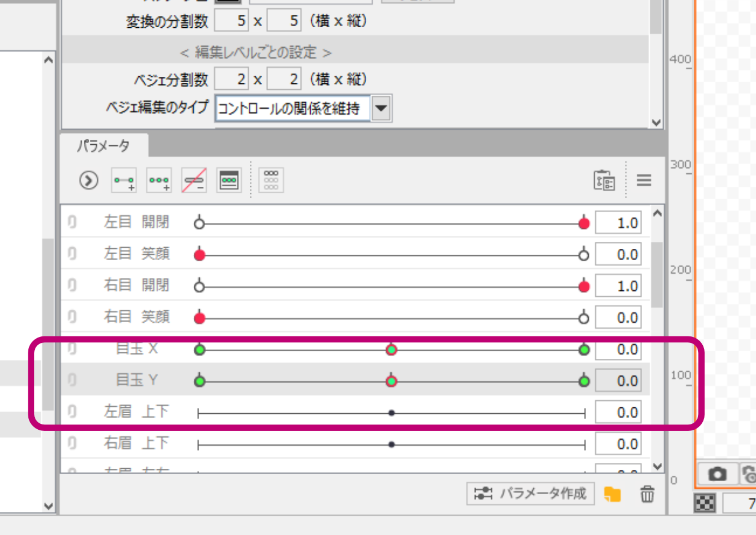
Task: Click the add three key points icon
Action: [159, 180]
